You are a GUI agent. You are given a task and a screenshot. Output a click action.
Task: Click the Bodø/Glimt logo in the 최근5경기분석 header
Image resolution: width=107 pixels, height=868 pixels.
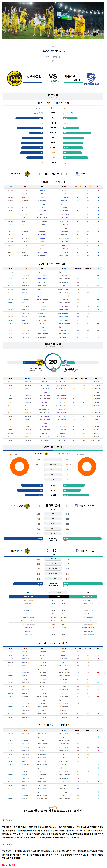click(x=27, y=174)
